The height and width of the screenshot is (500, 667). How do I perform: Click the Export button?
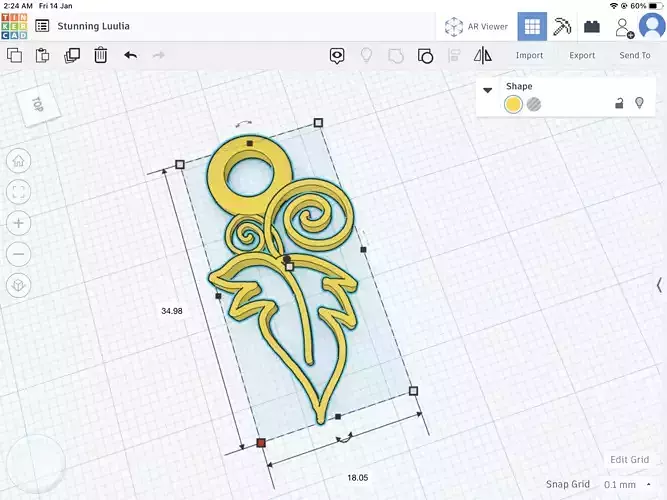[582, 55]
